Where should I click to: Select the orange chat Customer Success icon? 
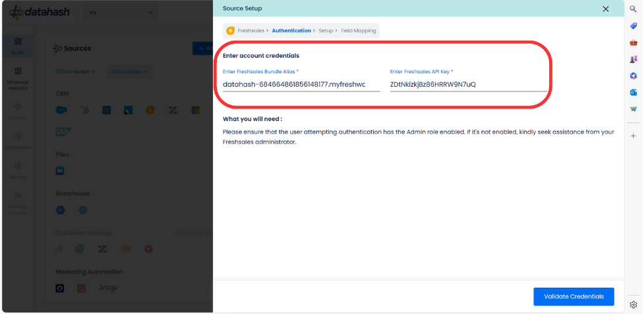point(126,249)
